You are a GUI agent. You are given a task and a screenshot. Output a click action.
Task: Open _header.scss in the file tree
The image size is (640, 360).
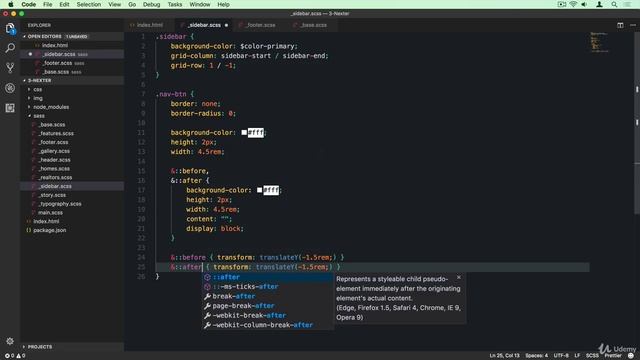coord(54,160)
